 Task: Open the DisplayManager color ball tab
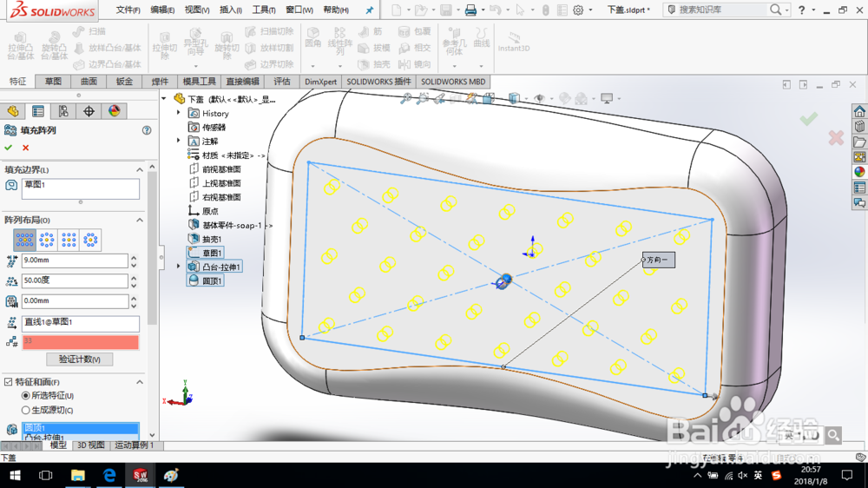[114, 111]
